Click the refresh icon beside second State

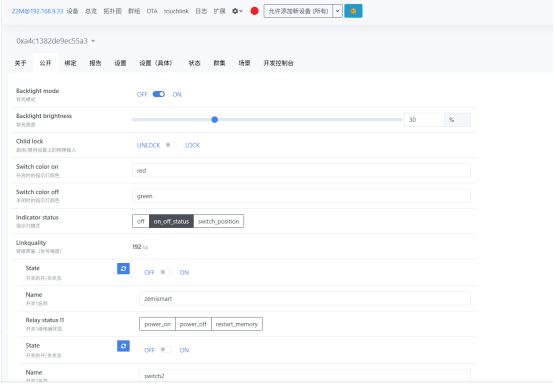coord(123,346)
